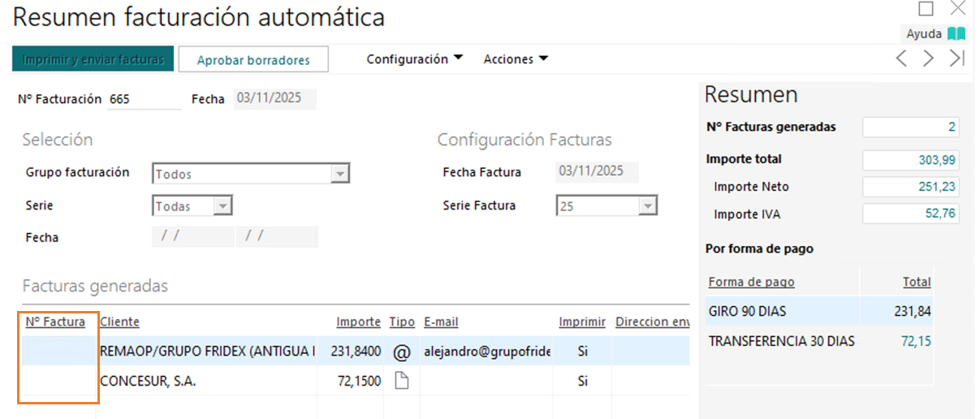This screenshot has height=419, width=980.
Task: Sort by the Importe column header
Action: pos(358,322)
